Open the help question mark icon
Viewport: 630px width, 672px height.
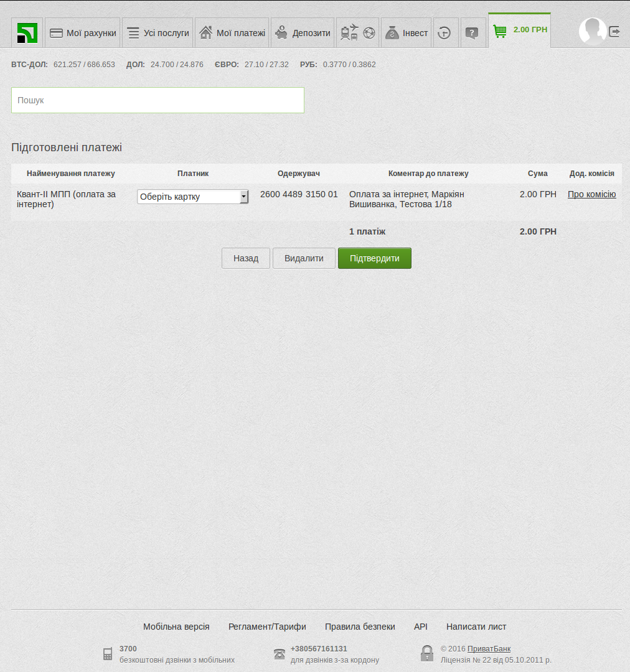click(x=472, y=33)
